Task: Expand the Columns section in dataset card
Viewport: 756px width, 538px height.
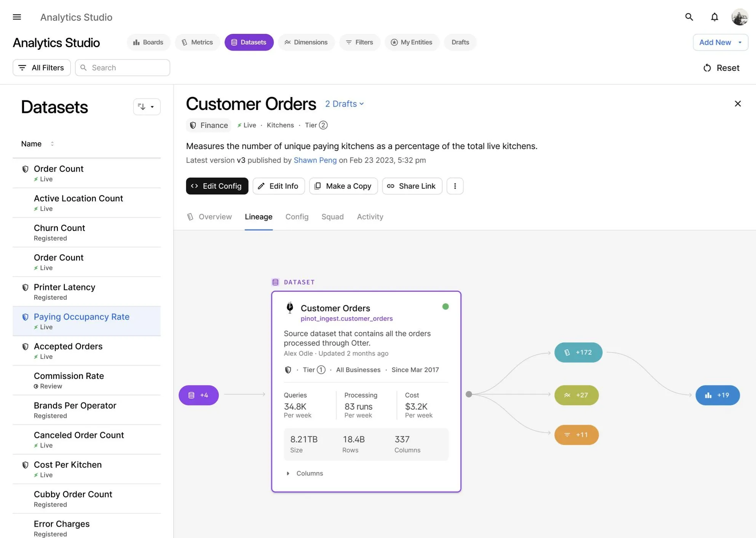Action: pyautogui.click(x=305, y=473)
